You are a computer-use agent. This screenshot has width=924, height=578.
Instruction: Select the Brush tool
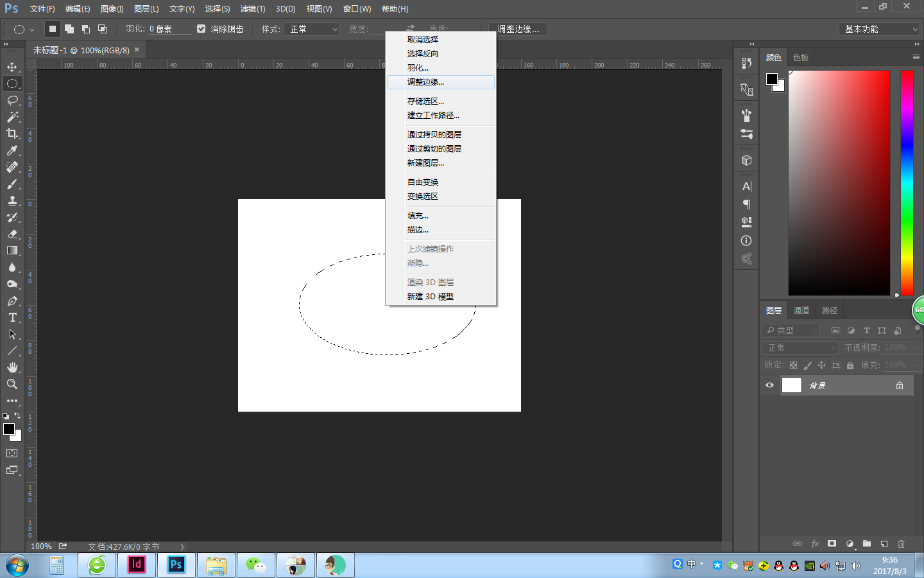point(12,184)
